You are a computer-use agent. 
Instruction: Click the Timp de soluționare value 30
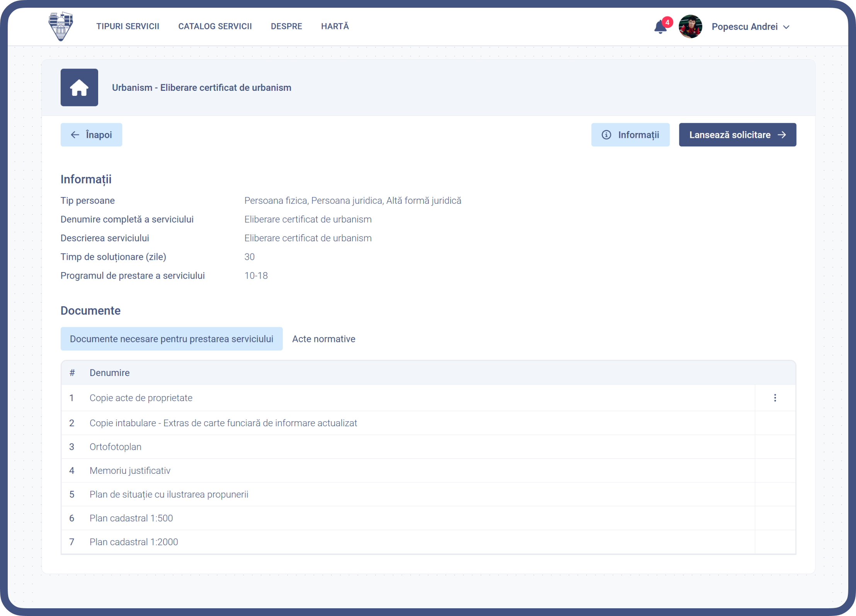point(250,257)
